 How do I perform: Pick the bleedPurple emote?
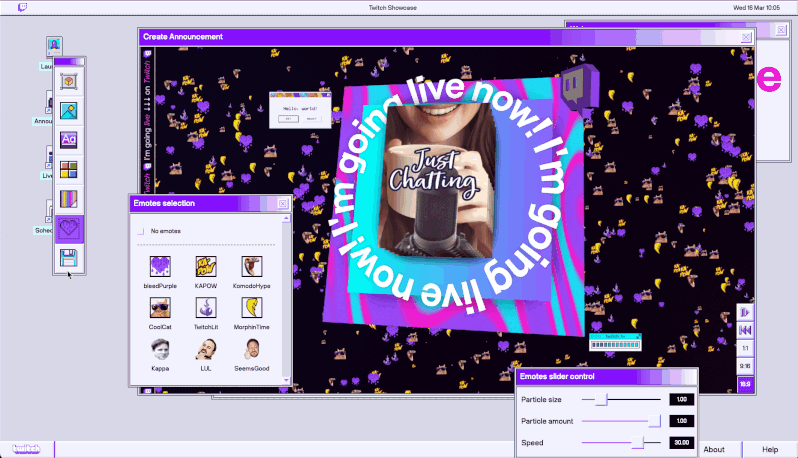[160, 267]
